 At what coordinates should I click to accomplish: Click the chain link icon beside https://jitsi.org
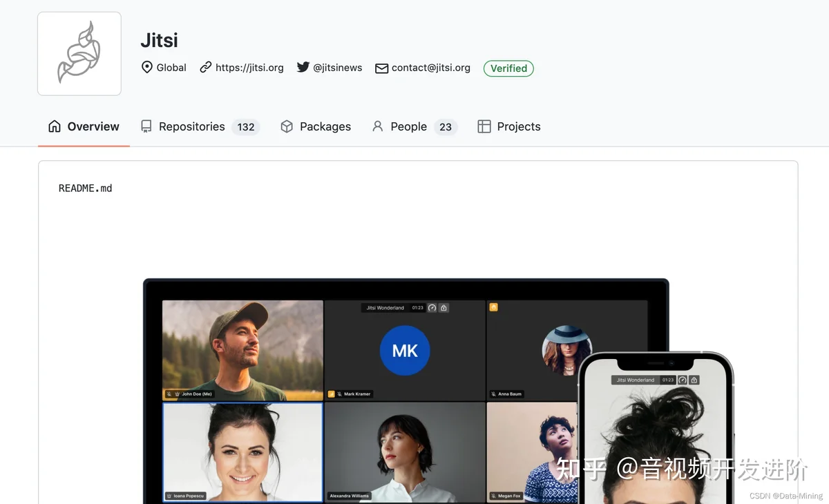click(x=205, y=68)
